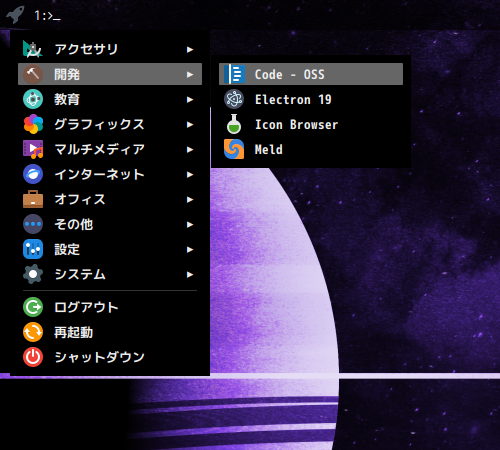Click the 設定 sliders icon
Screen dimensions: 500x450
(x=33, y=249)
